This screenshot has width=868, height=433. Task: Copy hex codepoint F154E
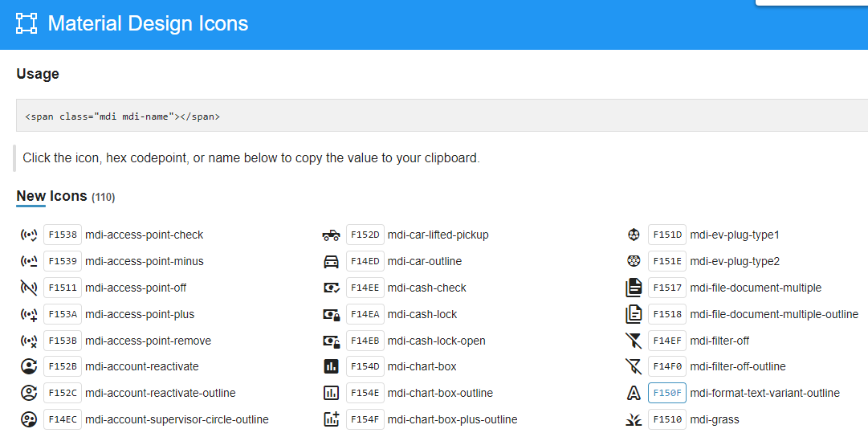click(365, 393)
